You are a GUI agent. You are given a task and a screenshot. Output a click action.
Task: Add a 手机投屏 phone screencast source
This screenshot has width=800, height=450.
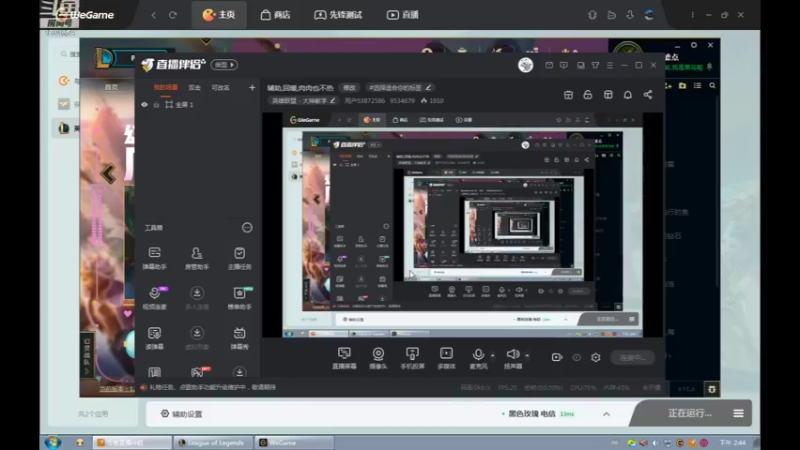point(412,358)
